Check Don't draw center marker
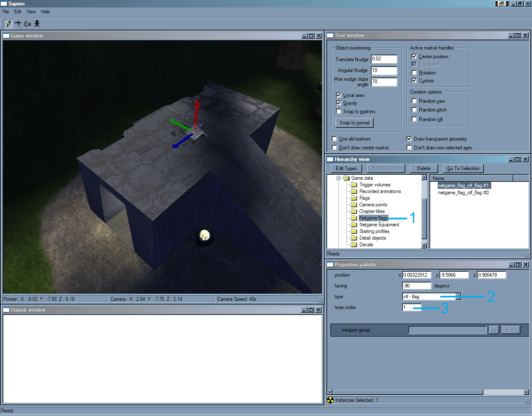This screenshot has width=532, height=416. [334, 147]
